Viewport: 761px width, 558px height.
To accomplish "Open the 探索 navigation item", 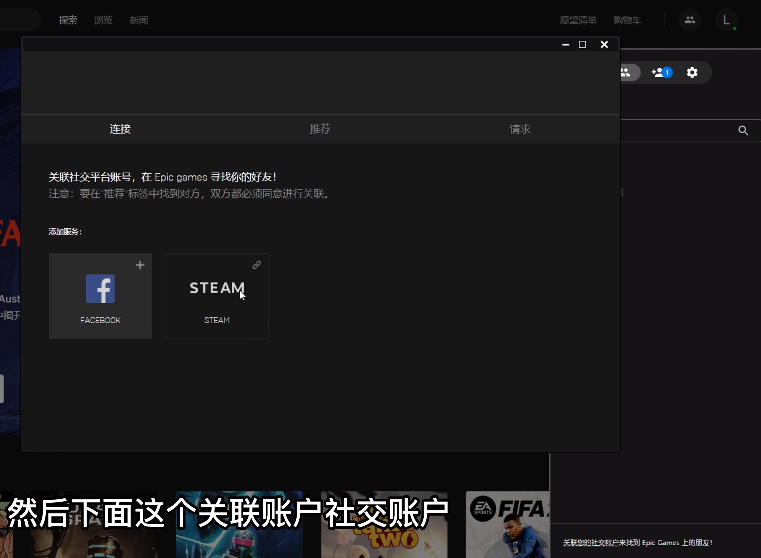I will tap(68, 20).
